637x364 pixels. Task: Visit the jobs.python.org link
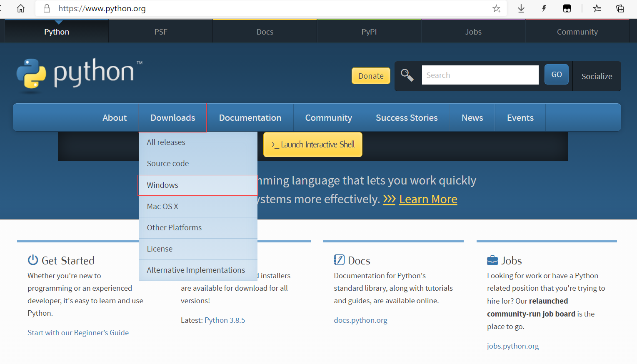[x=513, y=346]
